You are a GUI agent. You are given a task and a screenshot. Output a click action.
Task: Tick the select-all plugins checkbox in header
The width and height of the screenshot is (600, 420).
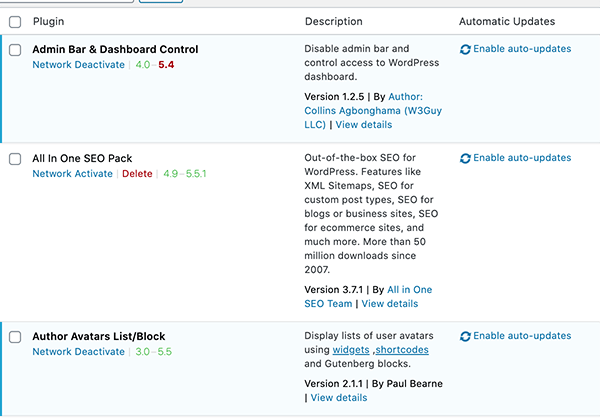click(15, 22)
